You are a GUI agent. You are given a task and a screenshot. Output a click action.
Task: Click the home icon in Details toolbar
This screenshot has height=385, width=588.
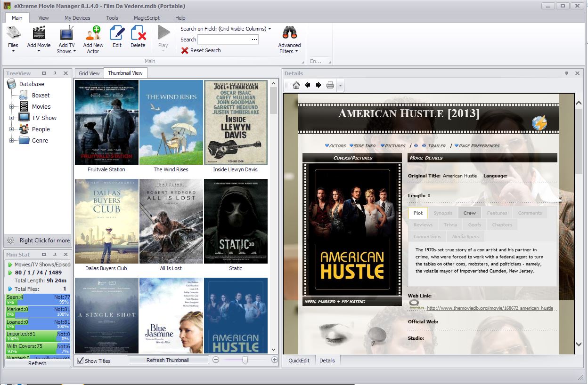[x=296, y=85]
